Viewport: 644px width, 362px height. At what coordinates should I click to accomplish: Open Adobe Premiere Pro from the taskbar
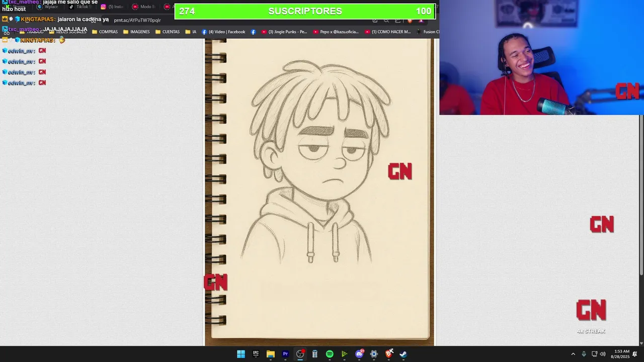285,354
